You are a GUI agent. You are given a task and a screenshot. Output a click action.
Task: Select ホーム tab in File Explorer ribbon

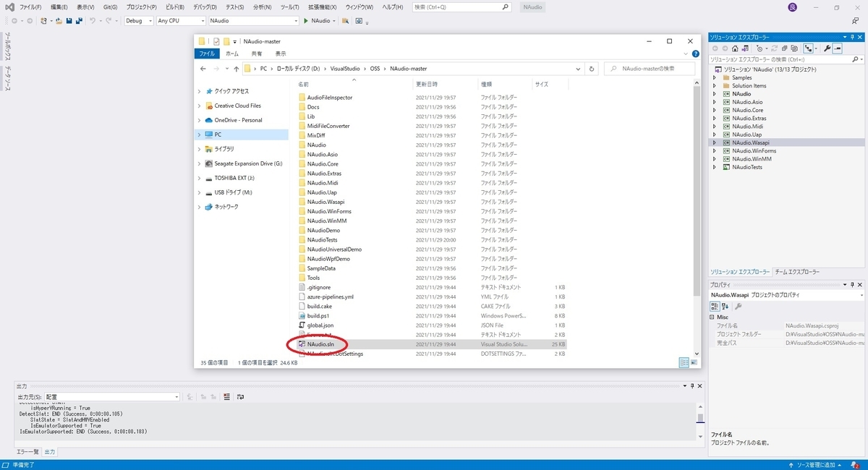[231, 54]
